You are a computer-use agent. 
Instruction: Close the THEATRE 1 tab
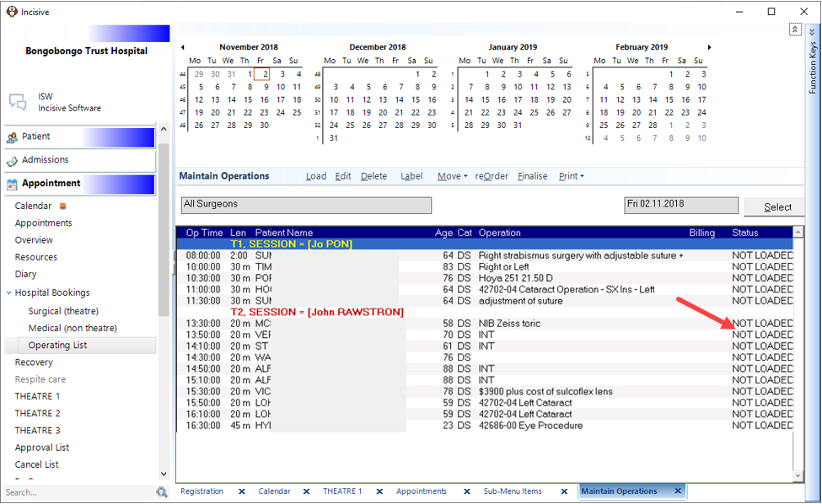pyautogui.click(x=379, y=491)
